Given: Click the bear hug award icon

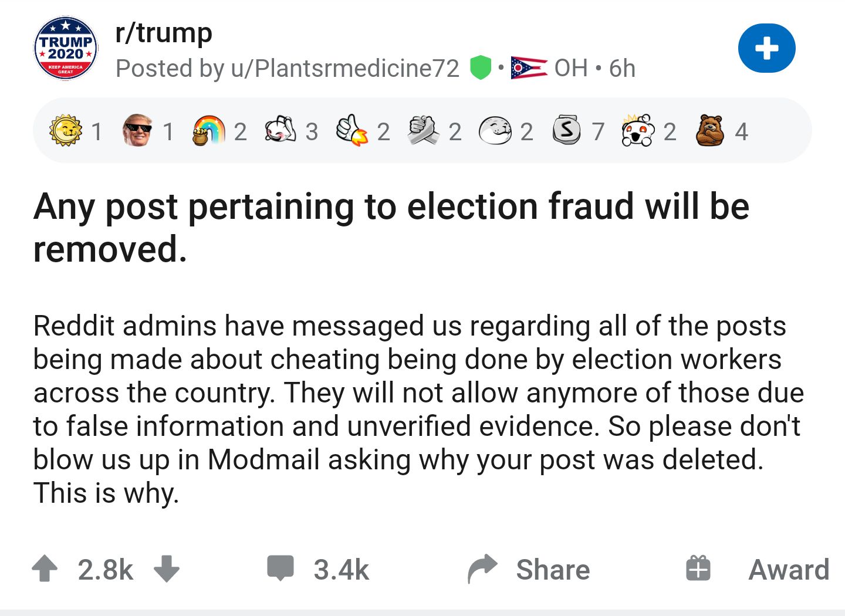Looking at the screenshot, I should [x=710, y=130].
